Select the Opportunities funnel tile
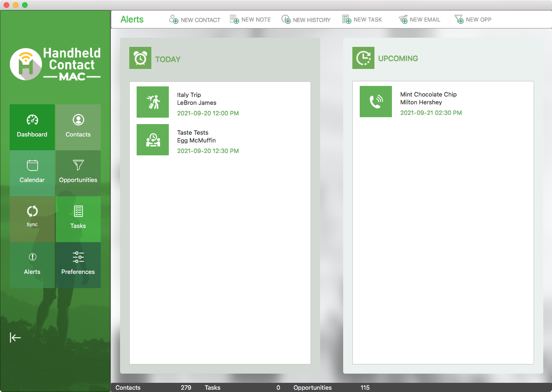Image resolution: width=552 pixels, height=392 pixels. click(x=78, y=172)
